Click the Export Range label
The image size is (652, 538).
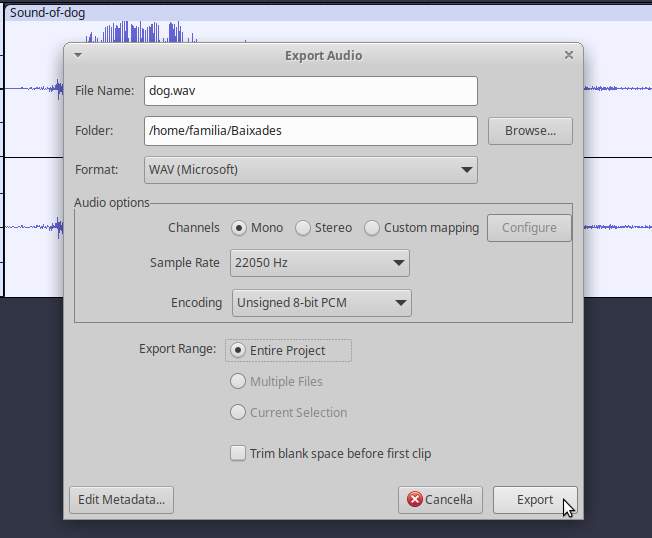tap(178, 349)
